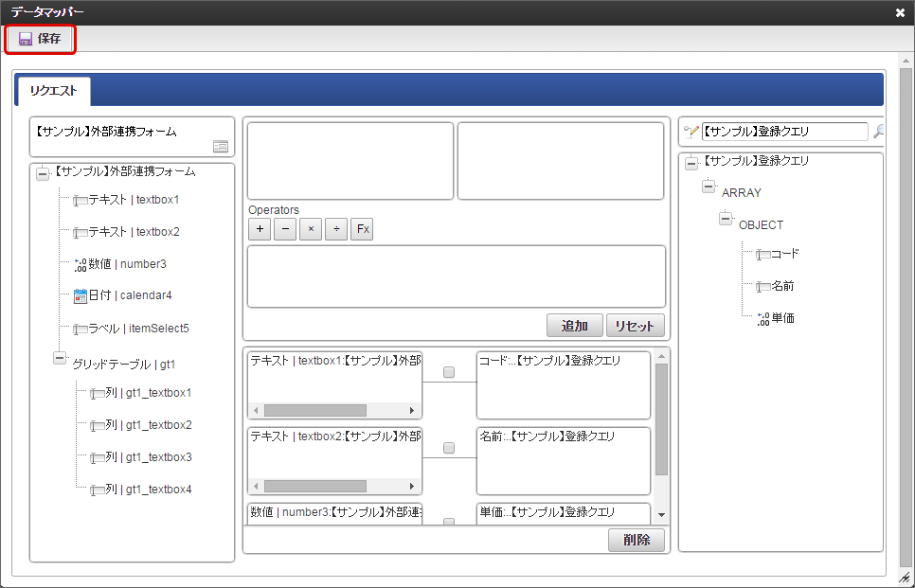Click the magnifier icon beside query field
Screen dimensions: 915x588
(x=878, y=133)
